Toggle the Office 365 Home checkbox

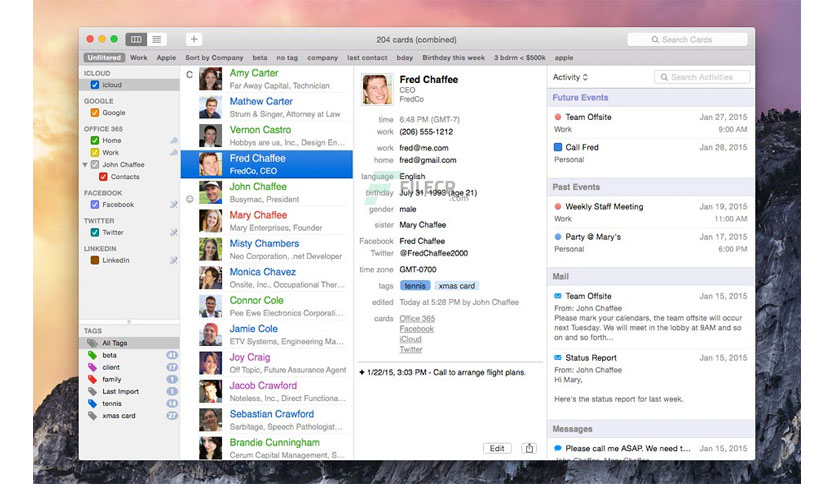[95, 141]
